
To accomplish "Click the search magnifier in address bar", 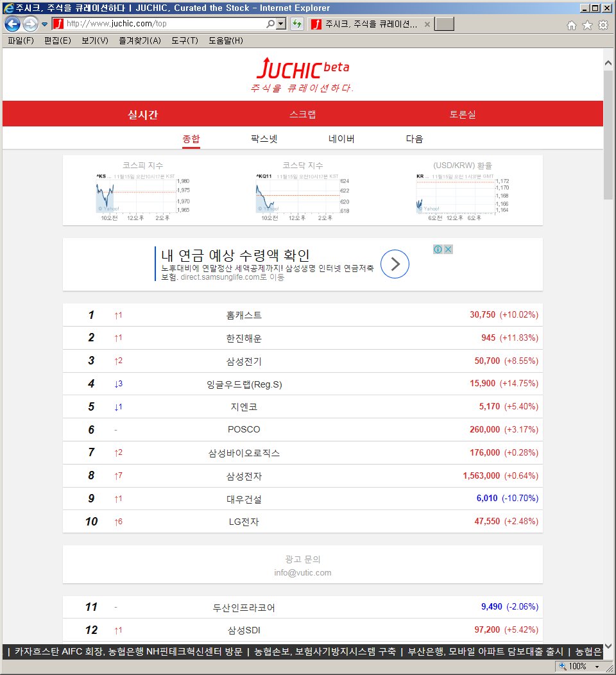I will point(270,24).
